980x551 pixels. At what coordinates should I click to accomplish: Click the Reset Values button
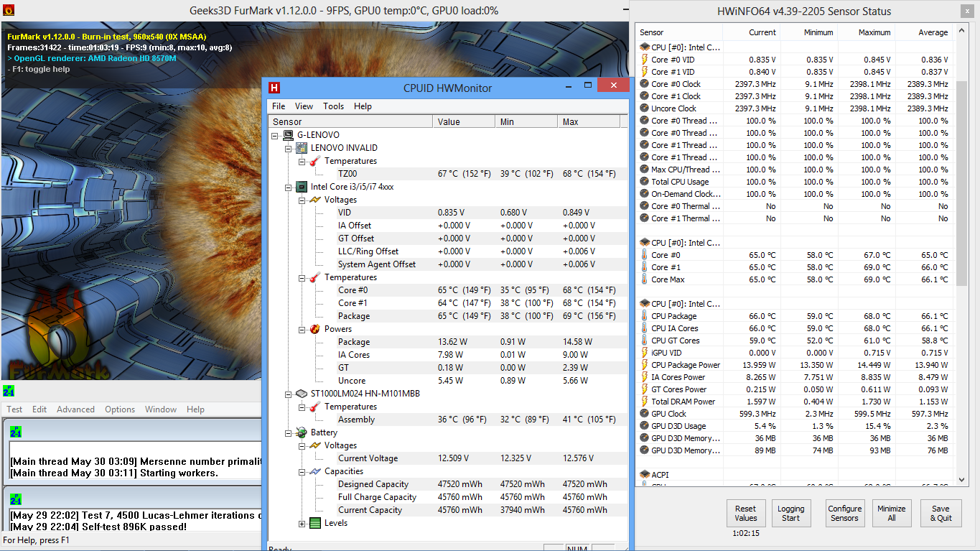(746, 513)
